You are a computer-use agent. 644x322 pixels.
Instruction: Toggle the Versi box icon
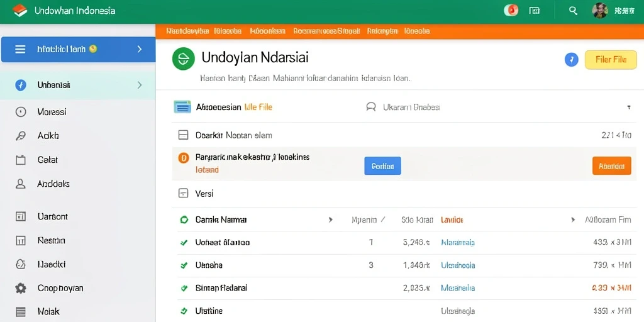pos(183,193)
